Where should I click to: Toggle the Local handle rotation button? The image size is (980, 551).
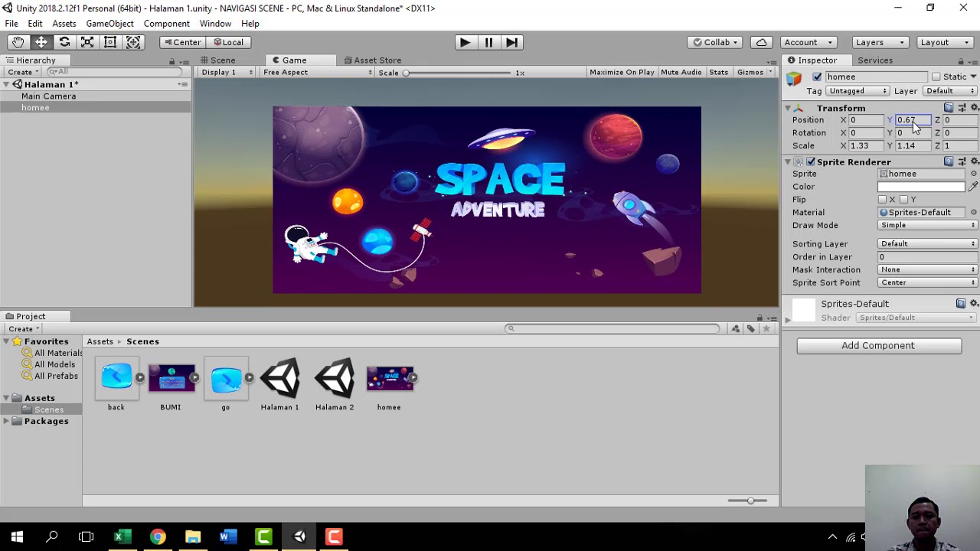click(228, 42)
